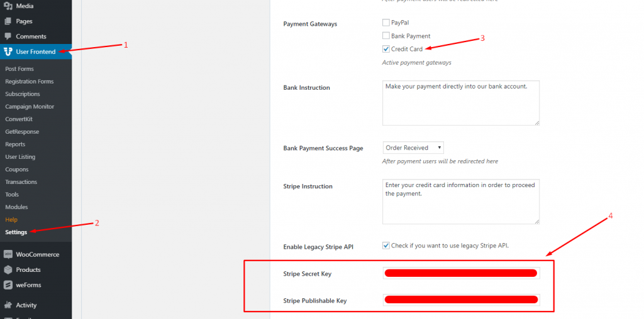Go to Registration Forms submenu

point(29,81)
